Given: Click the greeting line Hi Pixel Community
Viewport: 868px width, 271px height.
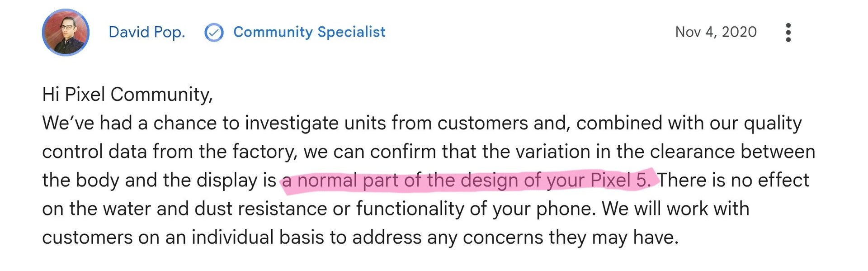Looking at the screenshot, I should 127,95.
